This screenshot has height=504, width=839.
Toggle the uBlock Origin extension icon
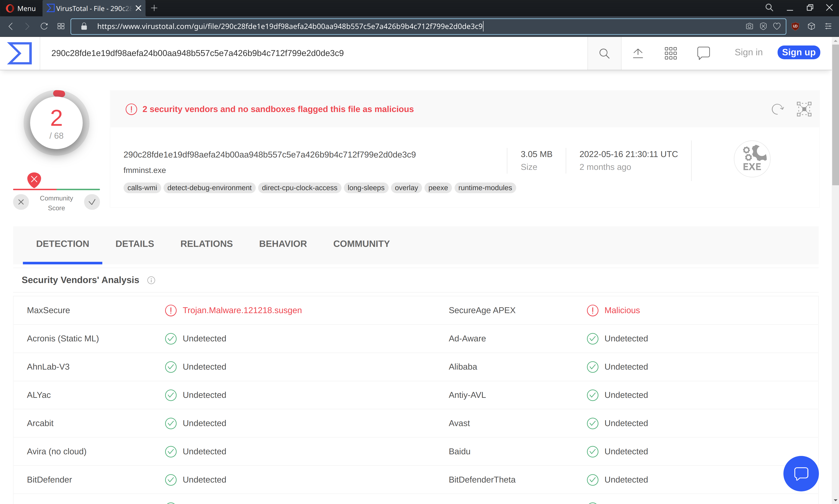pos(795,26)
